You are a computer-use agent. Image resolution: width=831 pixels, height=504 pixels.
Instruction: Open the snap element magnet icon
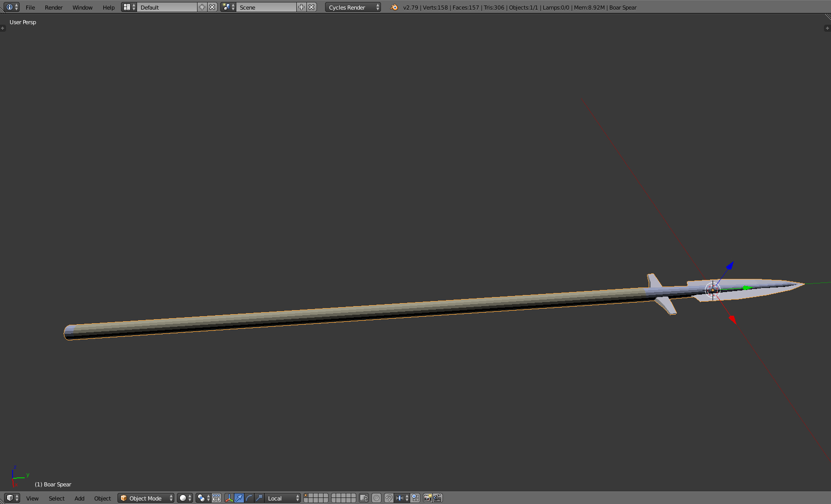tap(388, 498)
